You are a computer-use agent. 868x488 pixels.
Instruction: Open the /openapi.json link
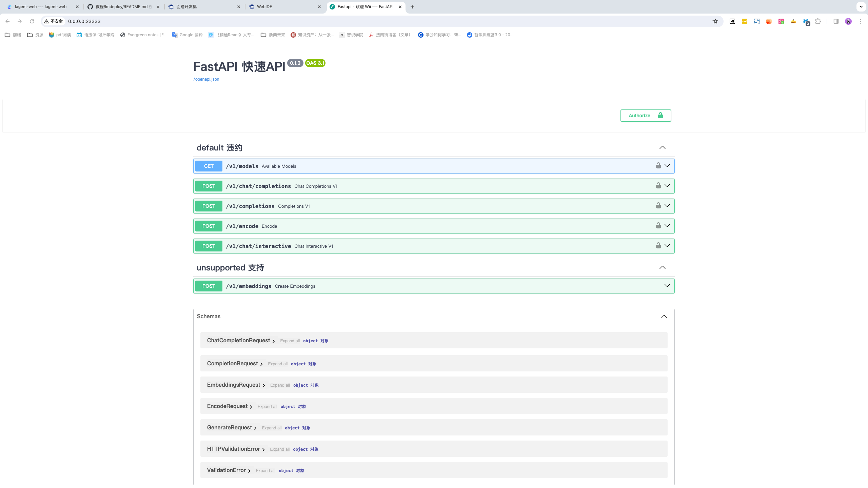(206, 79)
